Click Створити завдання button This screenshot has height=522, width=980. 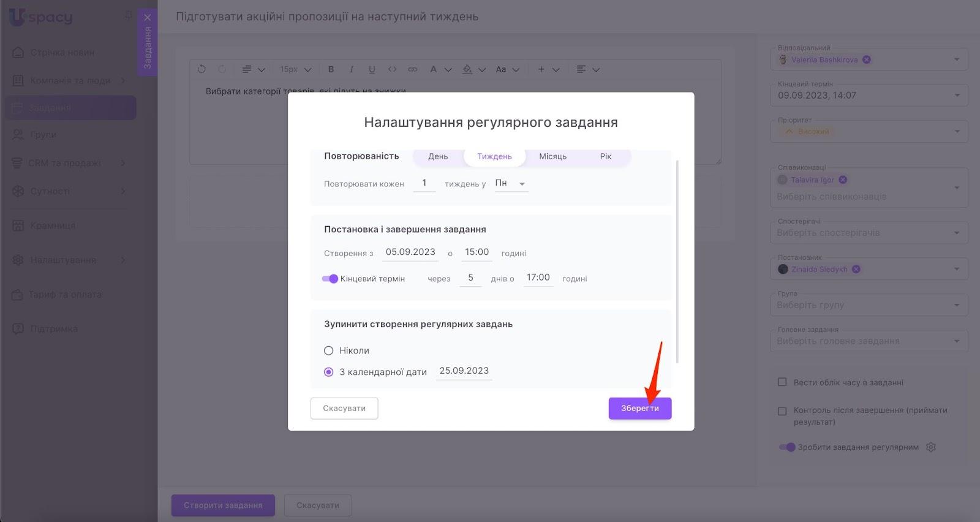pyautogui.click(x=223, y=505)
